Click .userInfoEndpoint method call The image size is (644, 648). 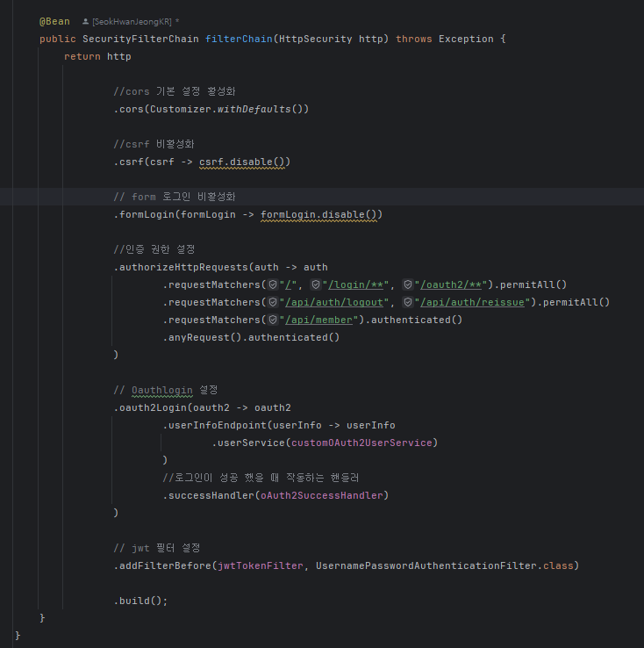[x=215, y=425]
